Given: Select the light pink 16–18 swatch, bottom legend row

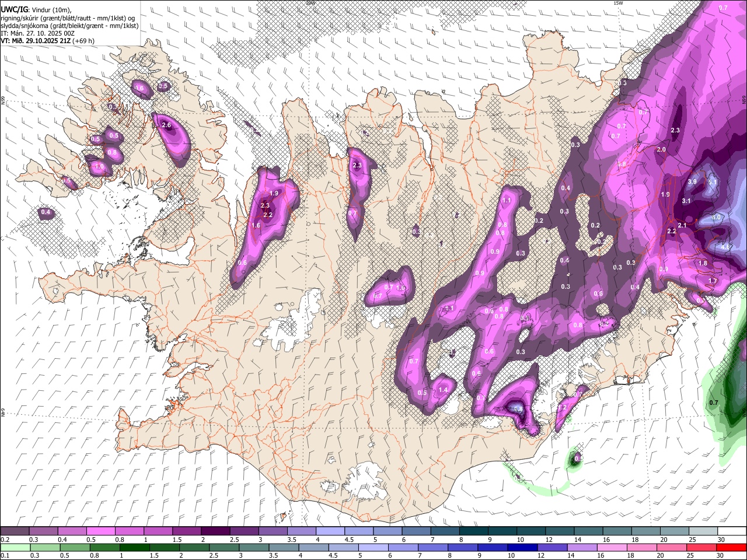Looking at the screenshot, I should (612, 547).
